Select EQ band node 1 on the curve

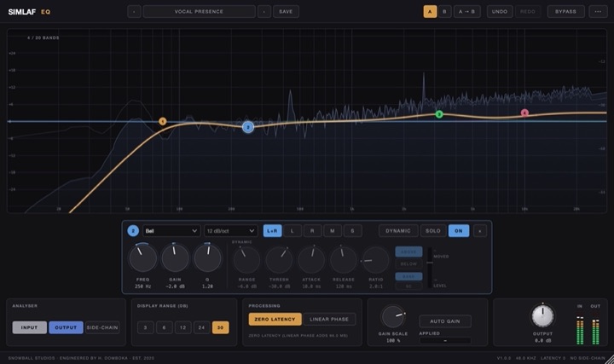[x=163, y=121]
